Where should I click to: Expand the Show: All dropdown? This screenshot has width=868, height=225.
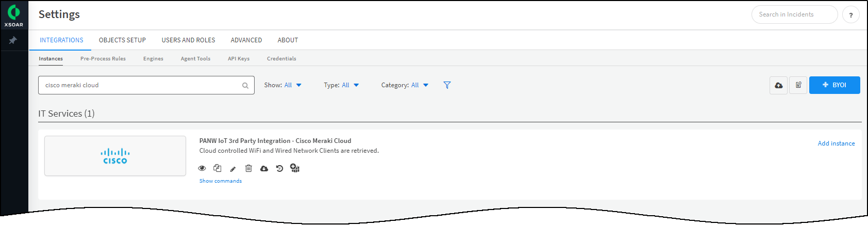click(283, 85)
